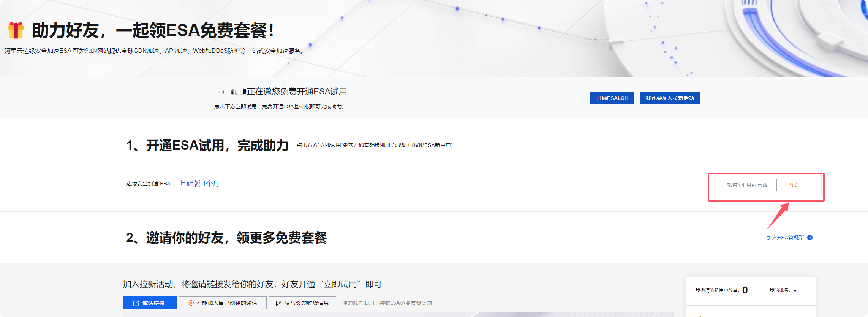Image resolution: width=868 pixels, height=317 pixels.
Task: Select the 邀请你的好友 section heading
Action: coord(226,238)
